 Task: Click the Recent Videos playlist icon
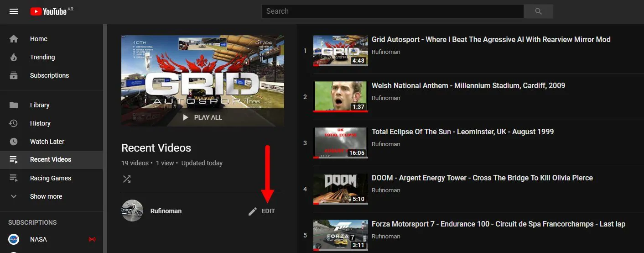click(14, 160)
